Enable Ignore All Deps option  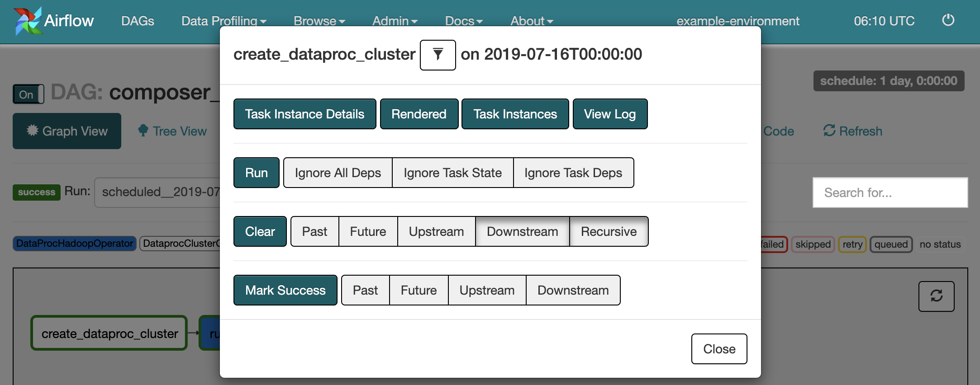(x=338, y=173)
